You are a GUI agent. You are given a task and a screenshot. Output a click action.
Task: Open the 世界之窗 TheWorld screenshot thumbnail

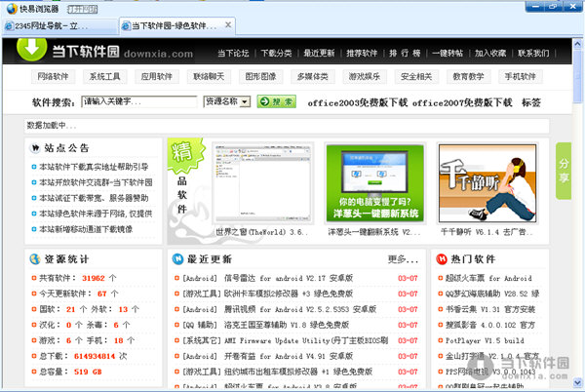pyautogui.click(x=262, y=183)
